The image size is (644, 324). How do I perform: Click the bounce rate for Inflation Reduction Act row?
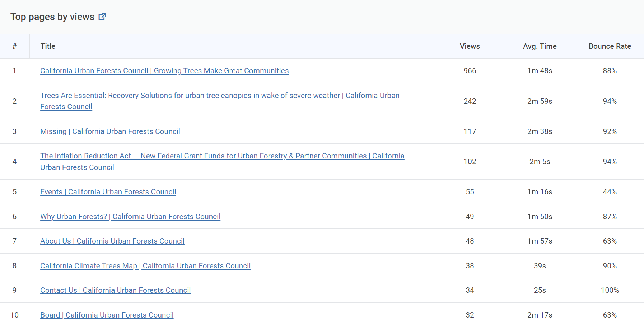coord(610,162)
